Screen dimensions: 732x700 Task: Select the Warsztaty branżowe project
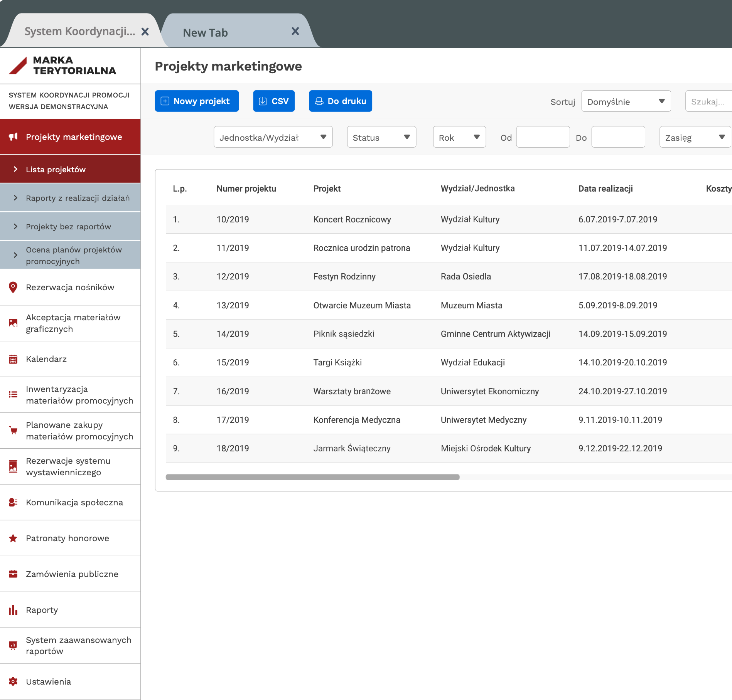coord(449,391)
